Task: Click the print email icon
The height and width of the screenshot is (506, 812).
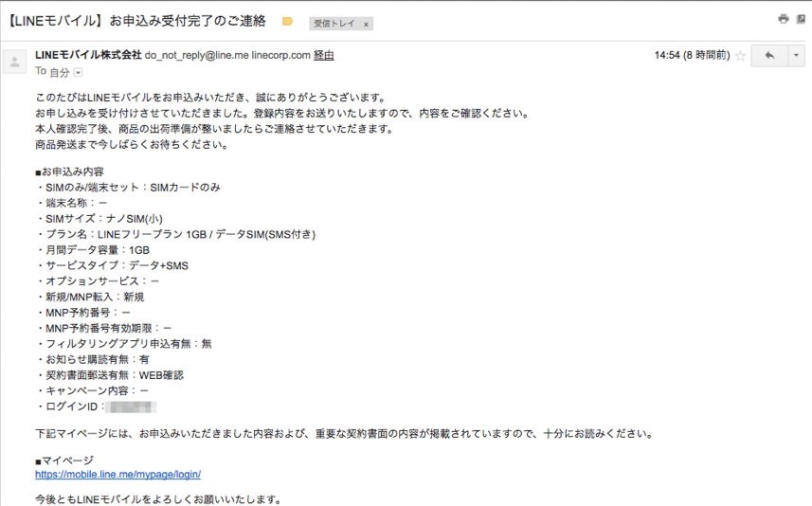Action: pyautogui.click(x=783, y=19)
